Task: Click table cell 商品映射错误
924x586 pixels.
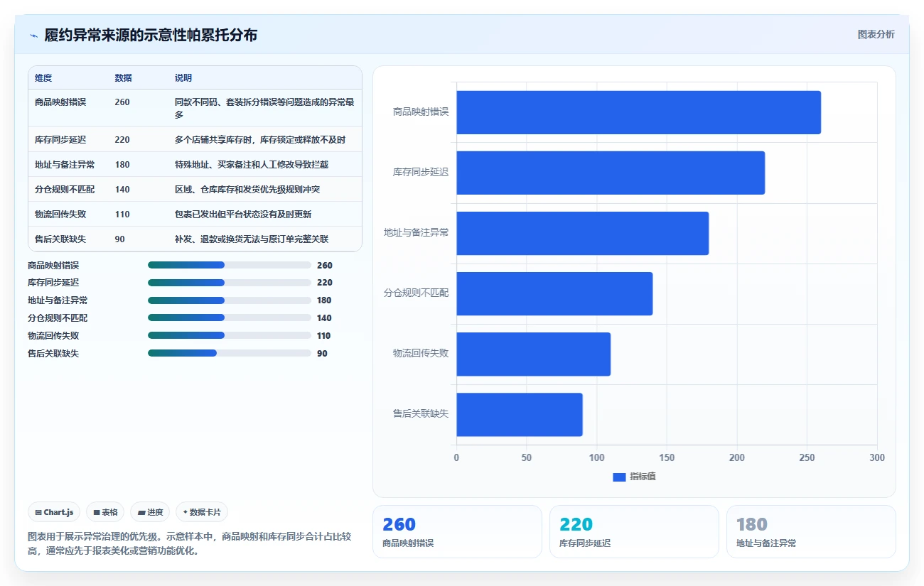Action: 60,102
